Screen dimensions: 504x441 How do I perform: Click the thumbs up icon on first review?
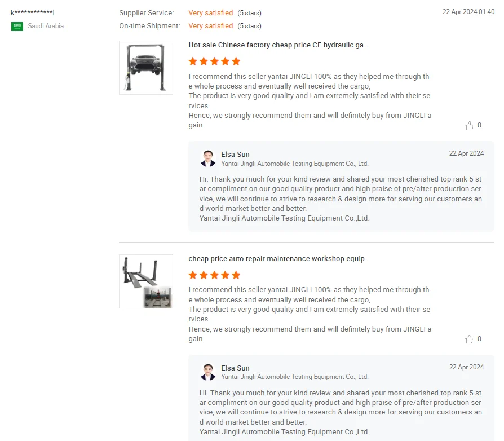coord(469,125)
